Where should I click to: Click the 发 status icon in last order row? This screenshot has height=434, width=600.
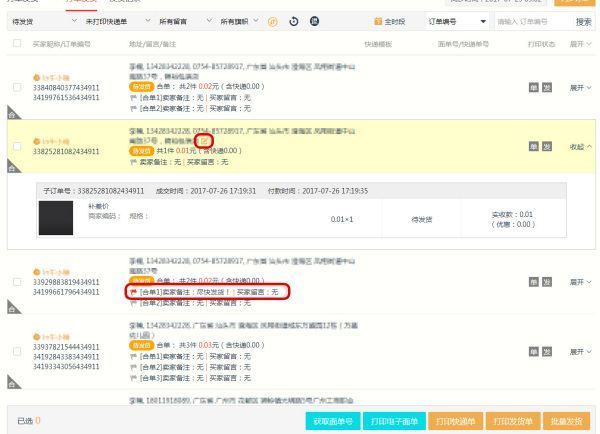click(x=547, y=352)
